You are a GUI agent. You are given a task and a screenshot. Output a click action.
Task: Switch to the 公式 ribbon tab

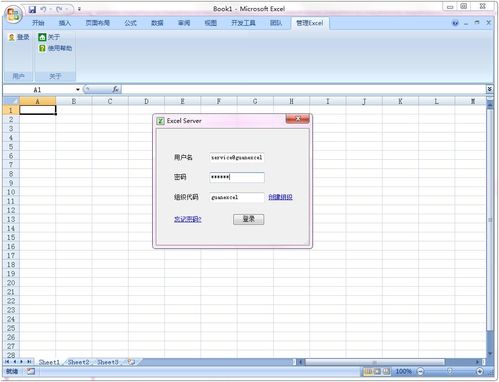[x=130, y=23]
